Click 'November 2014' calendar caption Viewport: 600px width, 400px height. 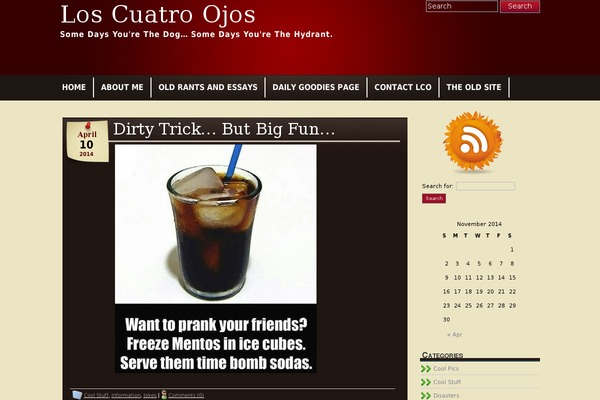click(x=479, y=224)
